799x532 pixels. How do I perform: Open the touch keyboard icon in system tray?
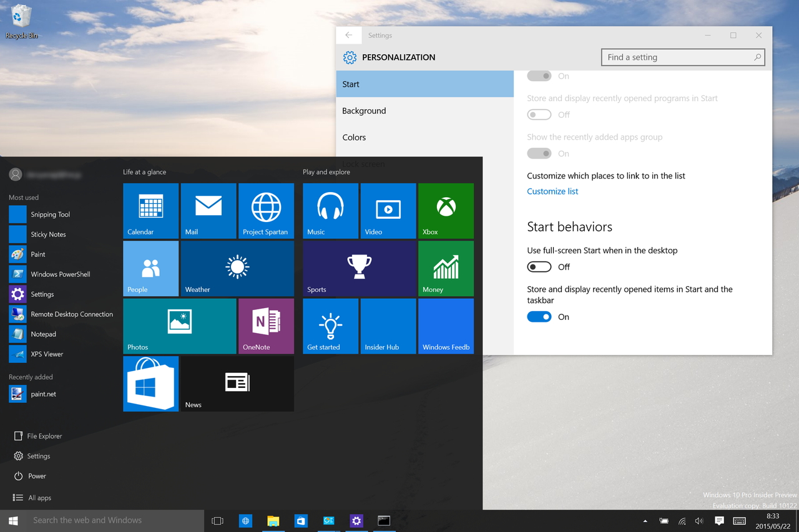(x=739, y=521)
